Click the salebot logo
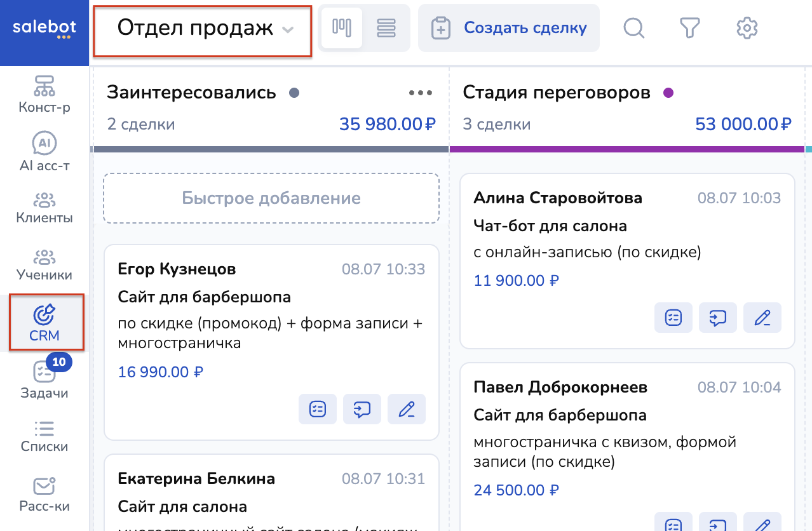812x531 pixels. (x=44, y=29)
